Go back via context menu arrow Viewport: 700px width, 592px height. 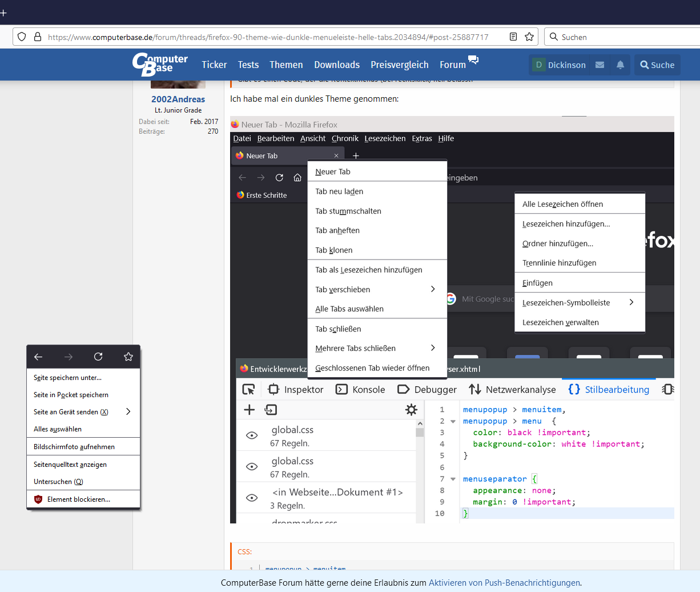pos(38,357)
